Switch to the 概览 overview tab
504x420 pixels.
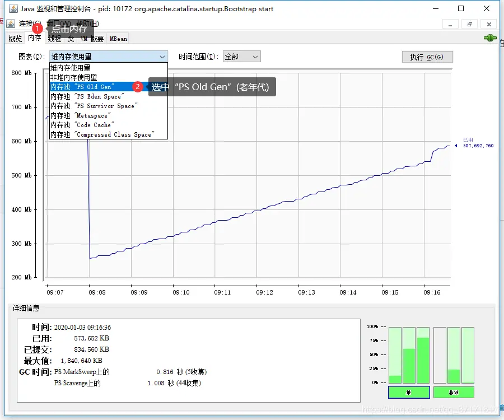click(16, 39)
